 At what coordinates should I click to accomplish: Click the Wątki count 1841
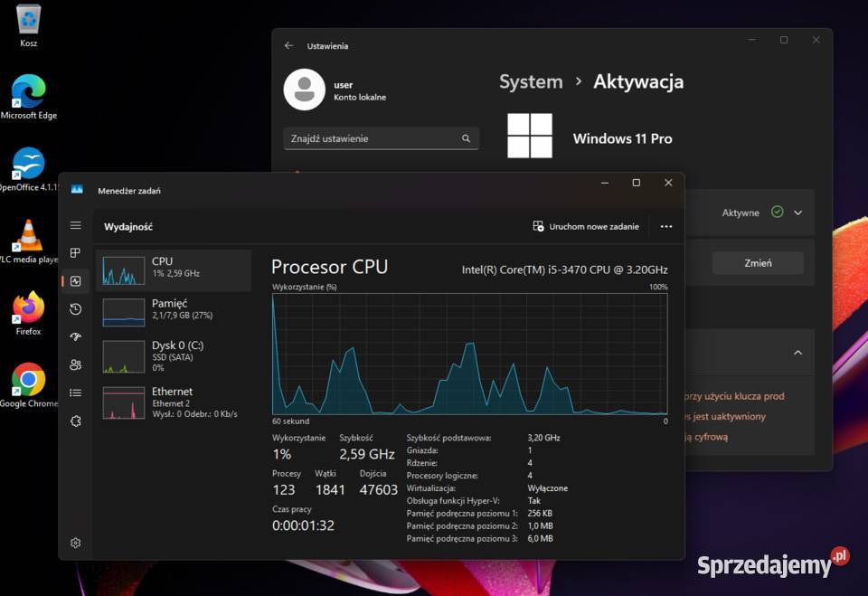pyautogui.click(x=330, y=489)
